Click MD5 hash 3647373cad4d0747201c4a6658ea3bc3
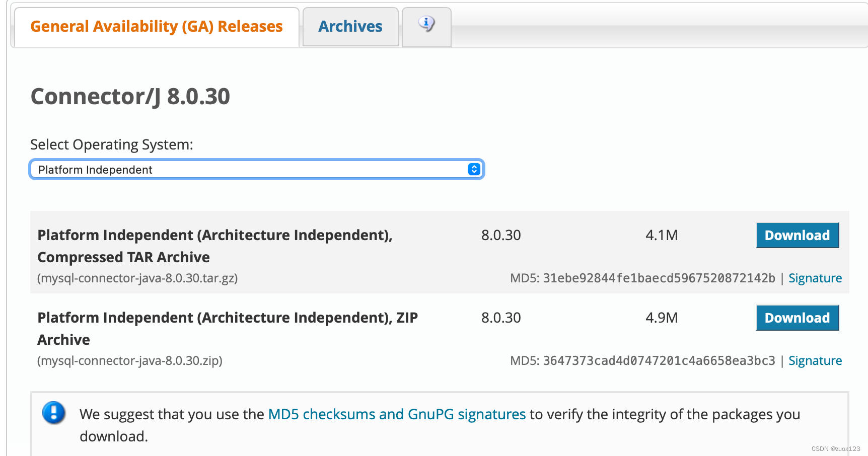 pyautogui.click(x=659, y=361)
